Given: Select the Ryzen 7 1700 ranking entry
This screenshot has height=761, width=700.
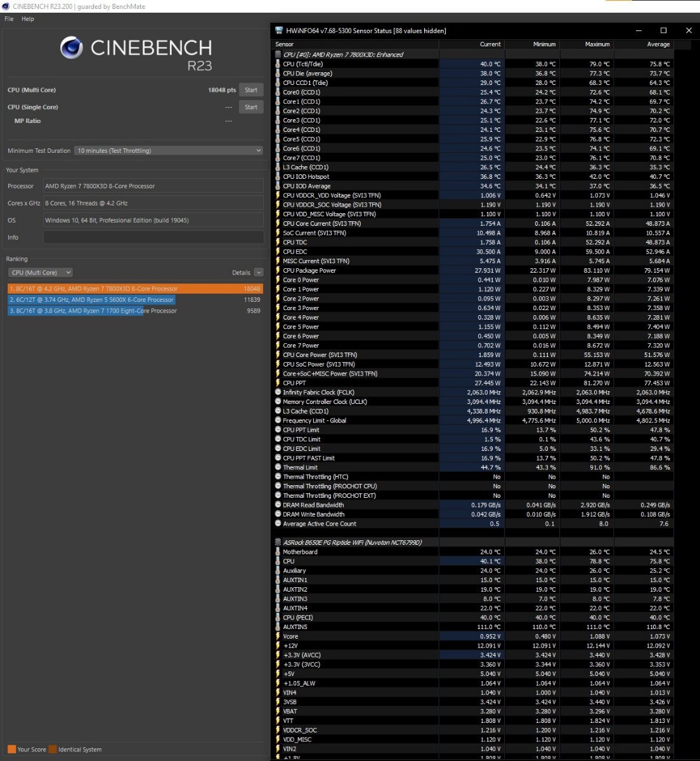Looking at the screenshot, I should [135, 311].
